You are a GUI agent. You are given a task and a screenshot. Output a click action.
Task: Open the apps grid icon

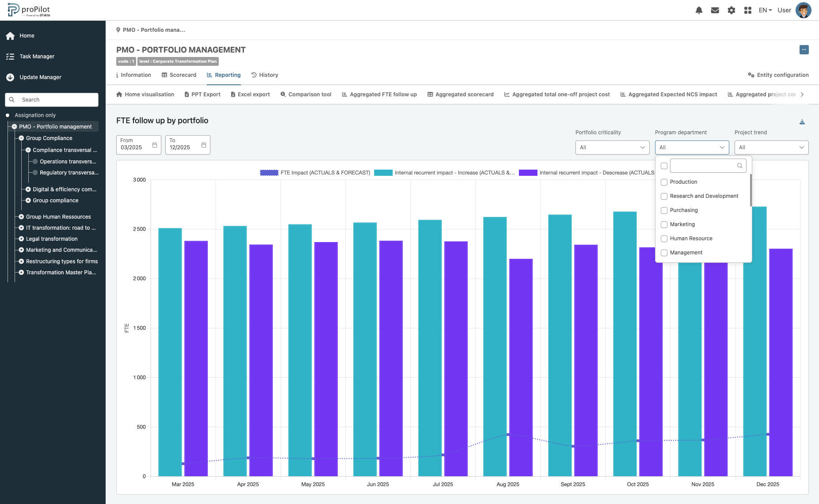[748, 10]
